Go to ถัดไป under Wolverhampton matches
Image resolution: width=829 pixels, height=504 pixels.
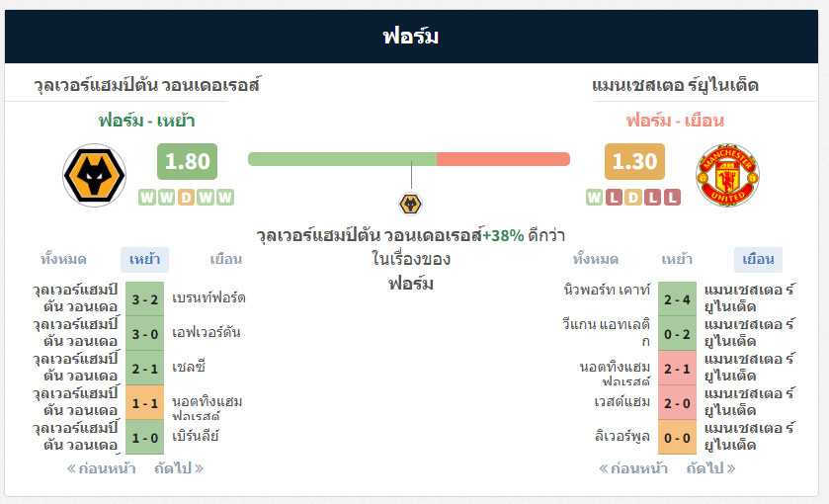coord(179,468)
